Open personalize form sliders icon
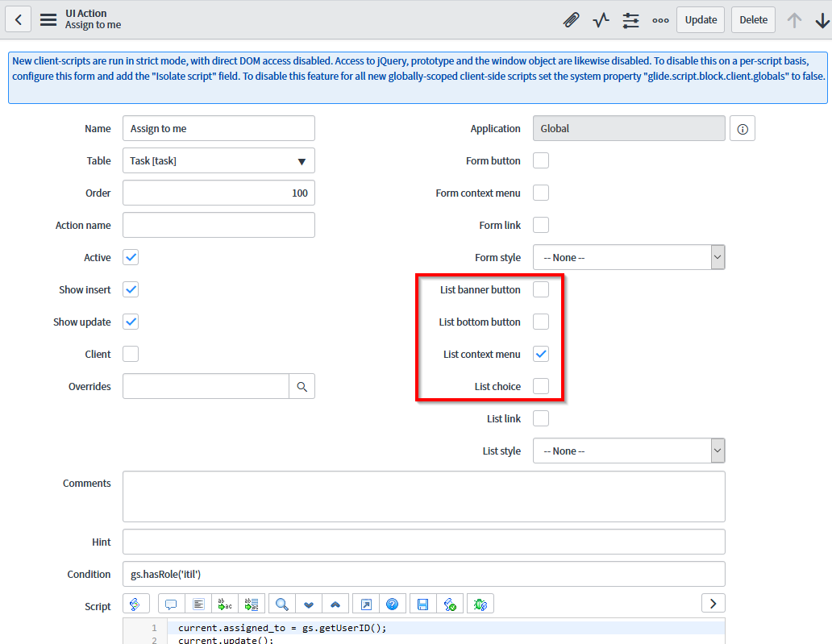The width and height of the screenshot is (832, 644). (x=631, y=20)
